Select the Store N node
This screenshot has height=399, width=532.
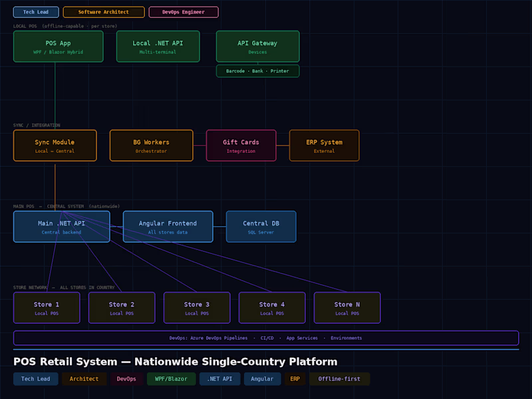(347, 308)
